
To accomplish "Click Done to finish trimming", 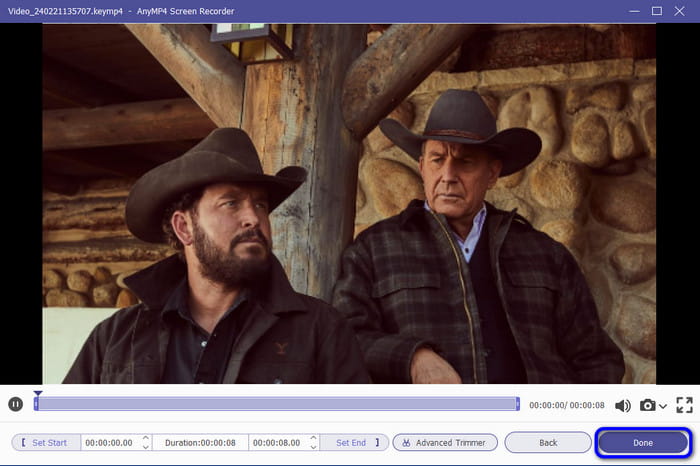I will point(643,443).
